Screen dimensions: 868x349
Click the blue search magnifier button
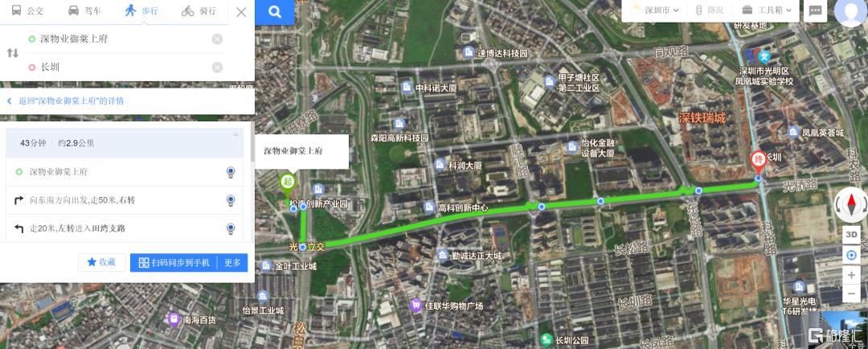click(275, 12)
